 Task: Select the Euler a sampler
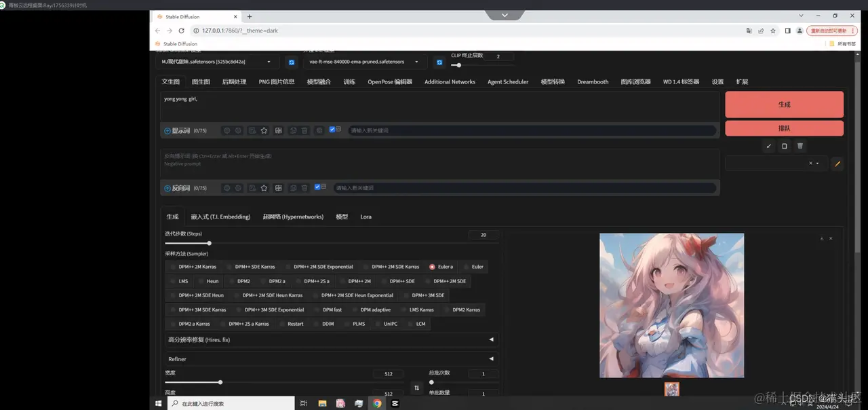tap(441, 267)
